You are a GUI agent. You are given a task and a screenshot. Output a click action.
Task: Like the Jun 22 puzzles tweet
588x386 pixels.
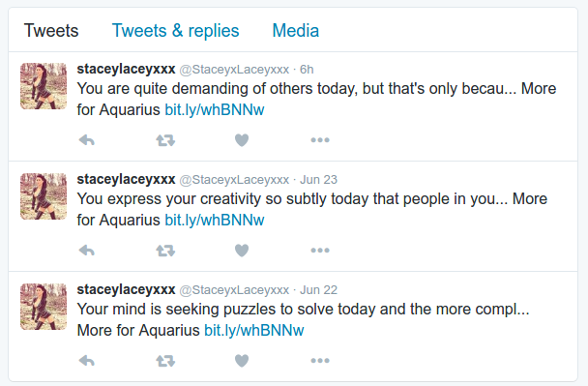[242, 361]
